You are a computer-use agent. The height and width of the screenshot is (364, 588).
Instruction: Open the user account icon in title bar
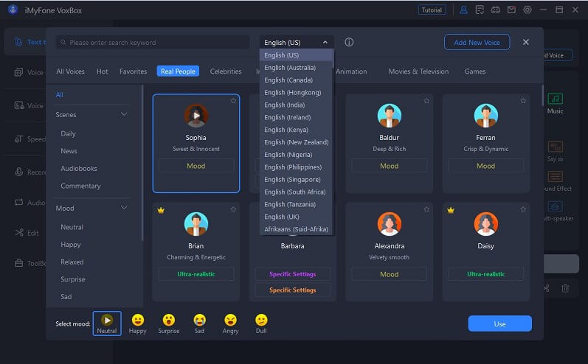(x=463, y=10)
